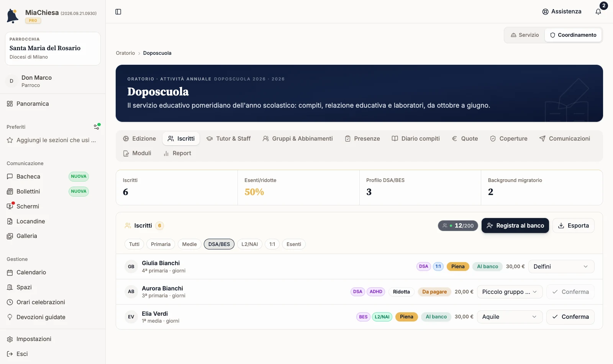This screenshot has width=613, height=364.
Task: Open the Moduli tab
Action: (137, 153)
